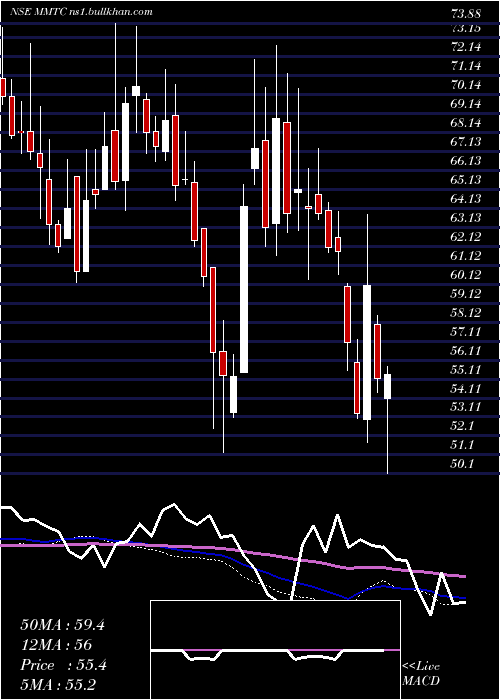
Task: Click the 64.13 price axis label
Action: click(466, 199)
